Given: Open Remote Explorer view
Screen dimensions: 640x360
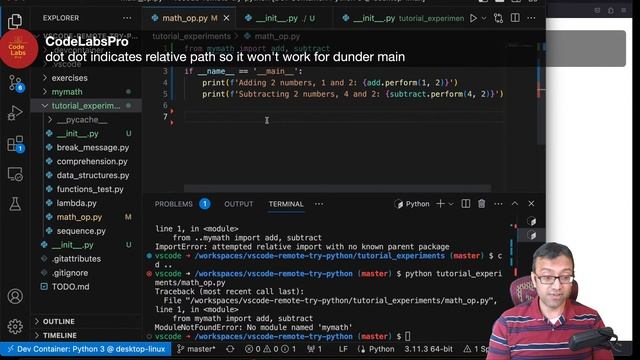Looking at the screenshot, I should [x=15, y=174].
